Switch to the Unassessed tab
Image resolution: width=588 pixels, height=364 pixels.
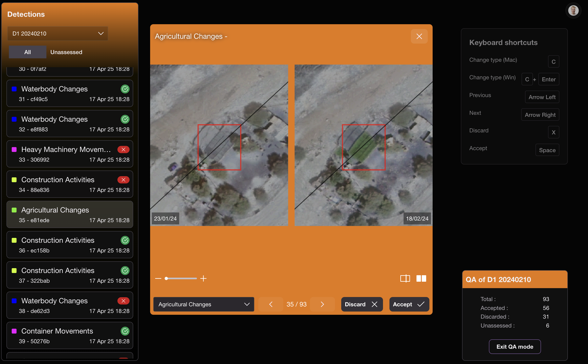pyautogui.click(x=66, y=52)
